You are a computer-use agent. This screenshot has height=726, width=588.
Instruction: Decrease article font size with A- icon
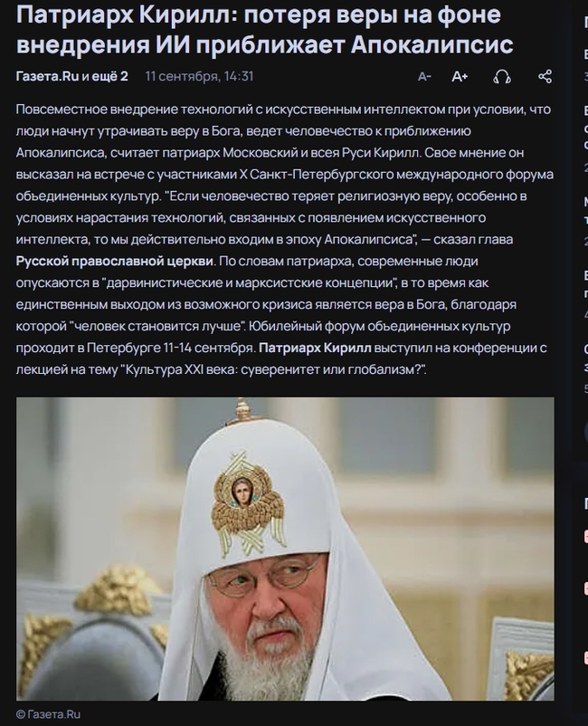[424, 77]
